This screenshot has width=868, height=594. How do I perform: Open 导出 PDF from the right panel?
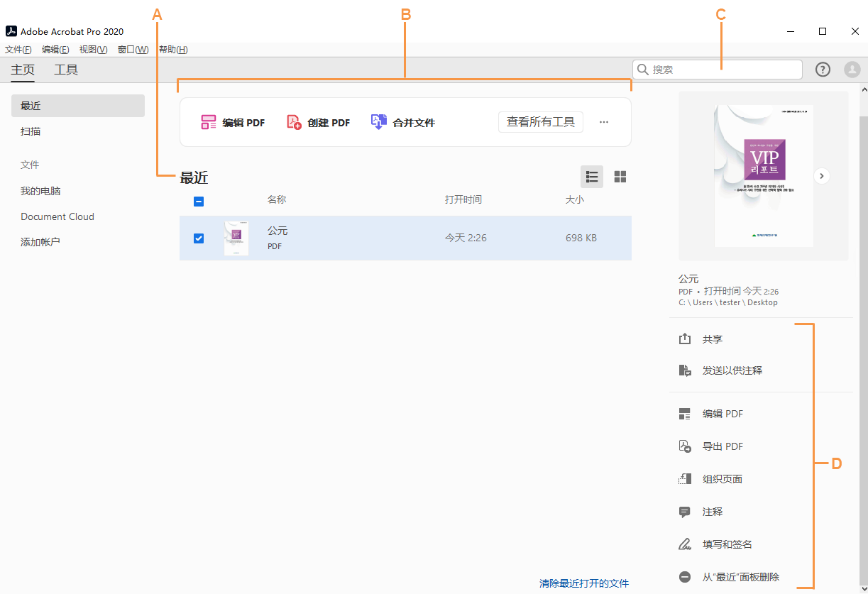pos(723,446)
